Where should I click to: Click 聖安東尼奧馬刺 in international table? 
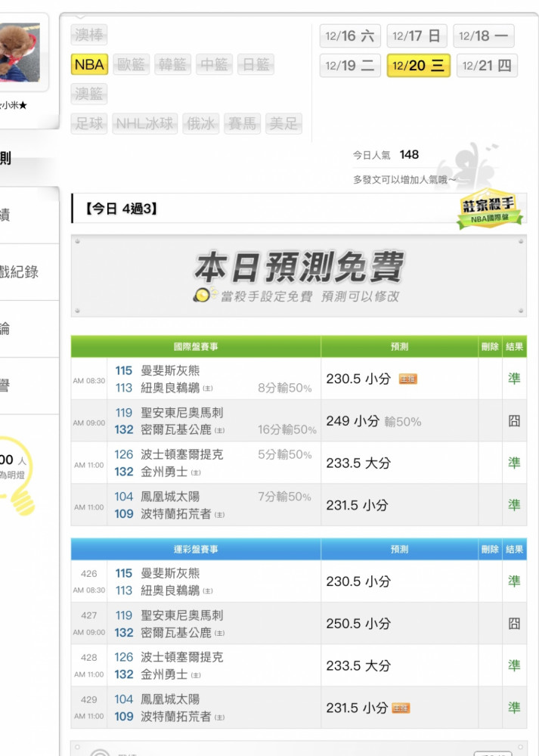point(181,413)
